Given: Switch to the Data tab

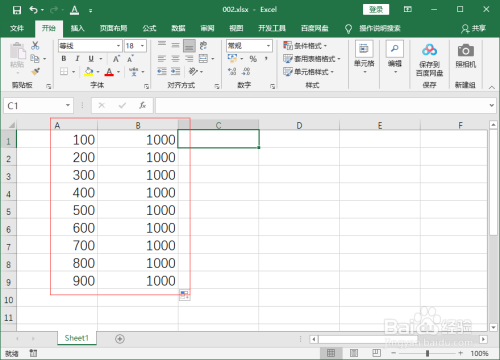Looking at the screenshot, I should click(x=178, y=28).
